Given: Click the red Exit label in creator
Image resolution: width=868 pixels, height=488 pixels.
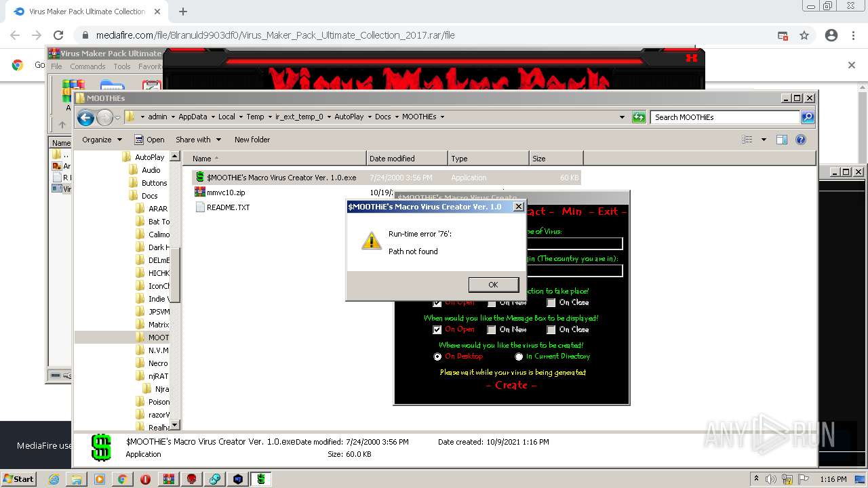Looking at the screenshot, I should coord(608,211).
